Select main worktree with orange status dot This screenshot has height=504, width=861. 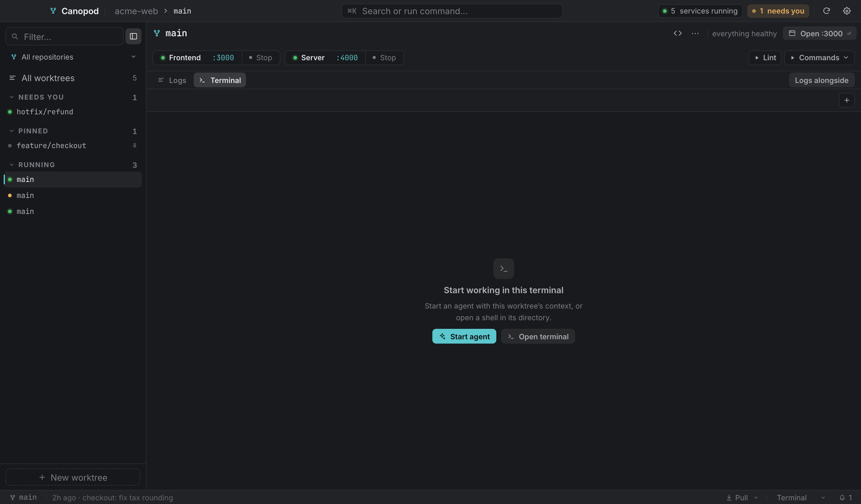[x=73, y=196]
